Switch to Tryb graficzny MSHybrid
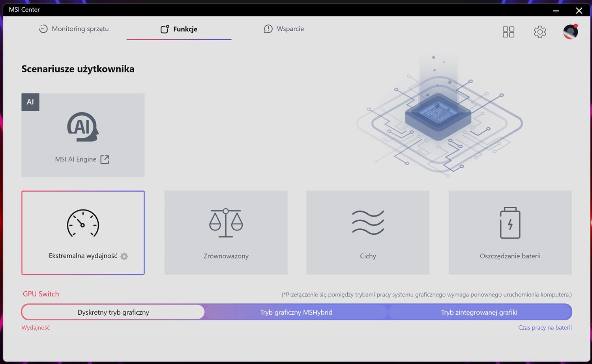592x364 pixels. [x=296, y=312]
